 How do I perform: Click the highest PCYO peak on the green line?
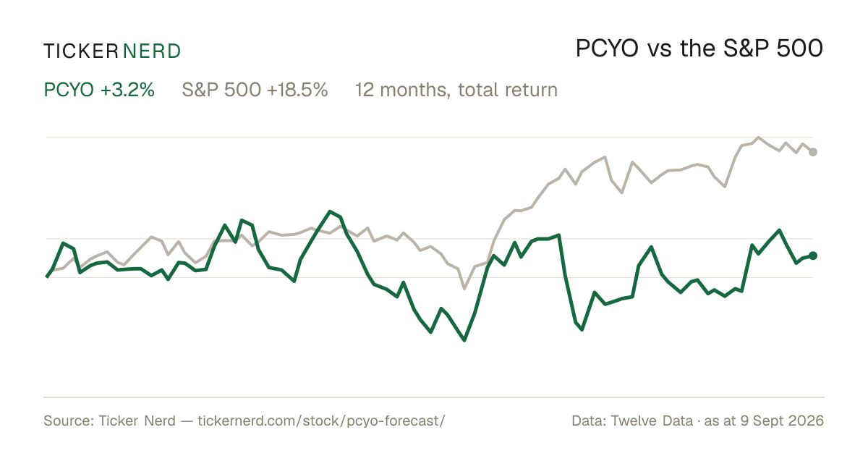click(x=330, y=211)
